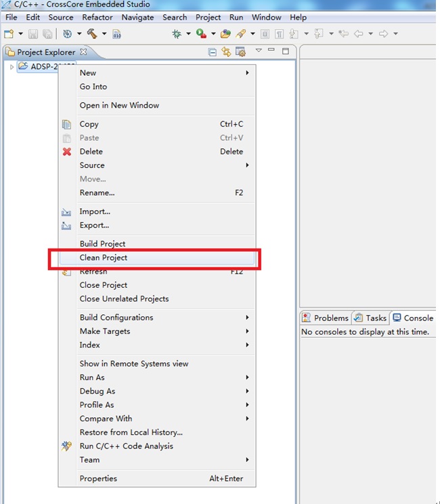
Task: Open Build Configurations submenu
Action: 157,318
